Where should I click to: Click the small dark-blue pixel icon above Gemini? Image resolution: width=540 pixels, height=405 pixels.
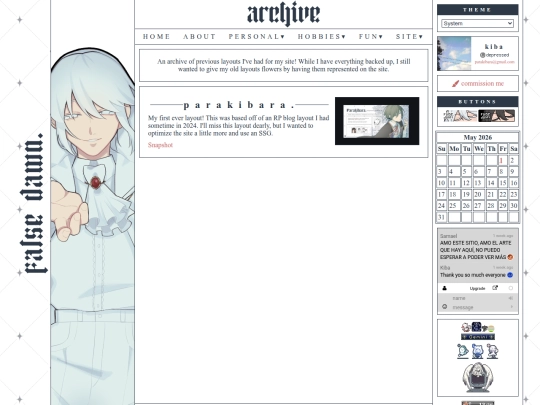click(476, 327)
